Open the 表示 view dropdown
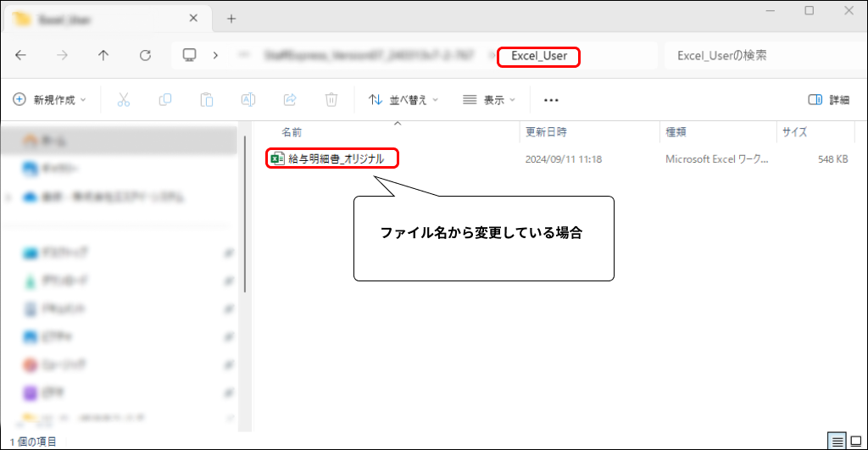The image size is (868, 450). [x=489, y=100]
